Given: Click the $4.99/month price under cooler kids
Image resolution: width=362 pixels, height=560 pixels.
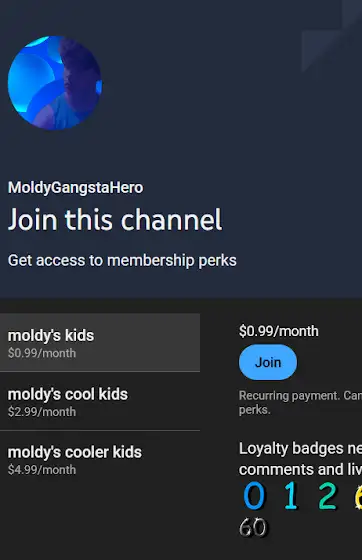Looking at the screenshot, I should point(42,470).
